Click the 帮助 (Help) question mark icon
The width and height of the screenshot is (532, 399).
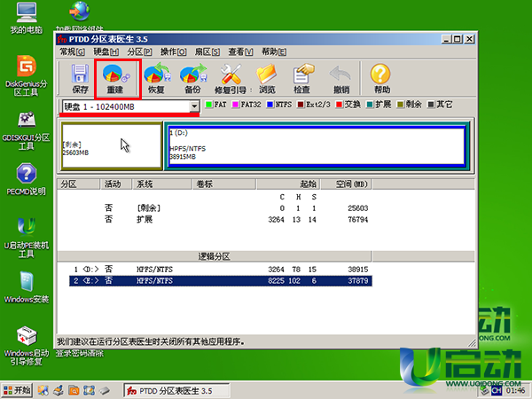pyautogui.click(x=381, y=78)
